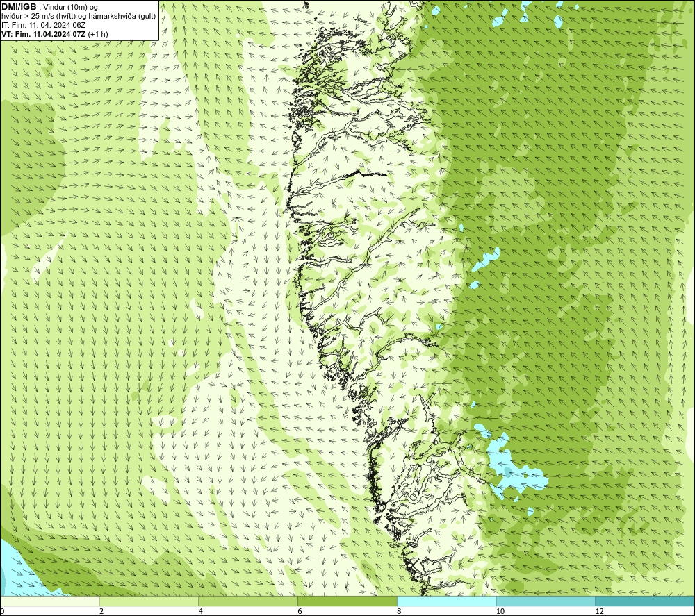Click the color scale label 6
The height and width of the screenshot is (616, 695).
tap(300, 611)
